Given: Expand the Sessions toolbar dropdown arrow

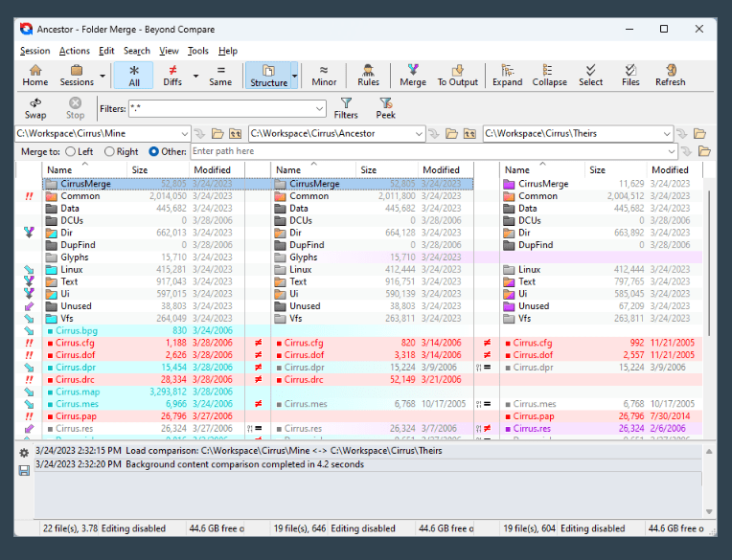Looking at the screenshot, I should coord(103,76).
